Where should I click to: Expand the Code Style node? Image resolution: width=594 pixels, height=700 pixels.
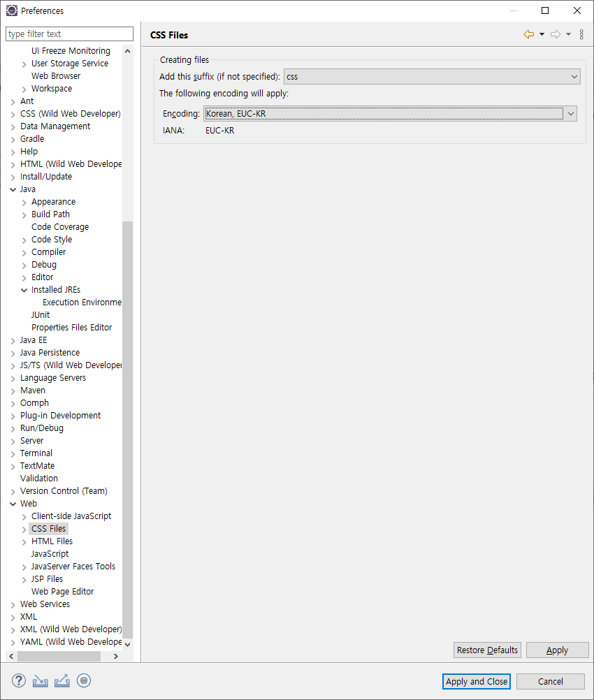pos(24,240)
